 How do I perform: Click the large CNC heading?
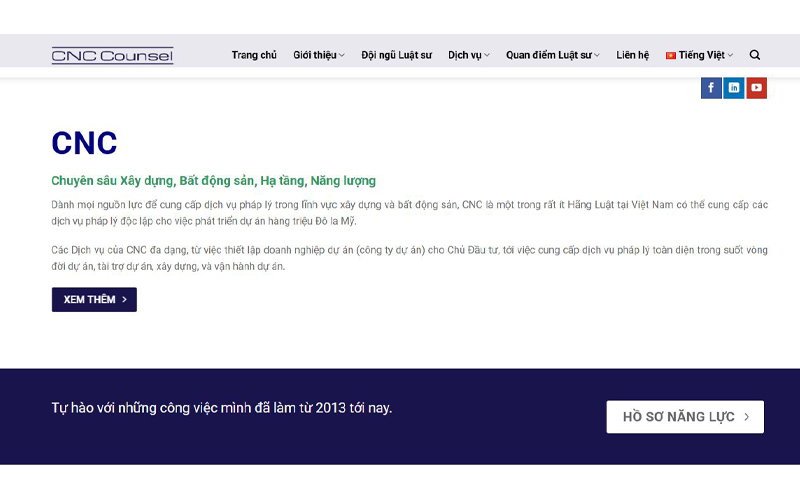pyautogui.click(x=84, y=143)
